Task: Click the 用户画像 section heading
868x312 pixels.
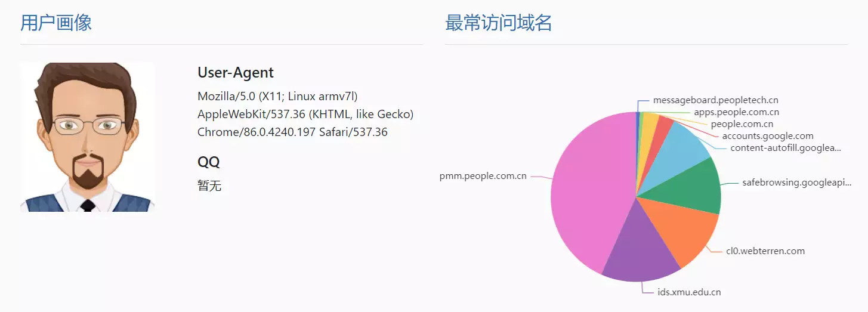Action: 56,23
